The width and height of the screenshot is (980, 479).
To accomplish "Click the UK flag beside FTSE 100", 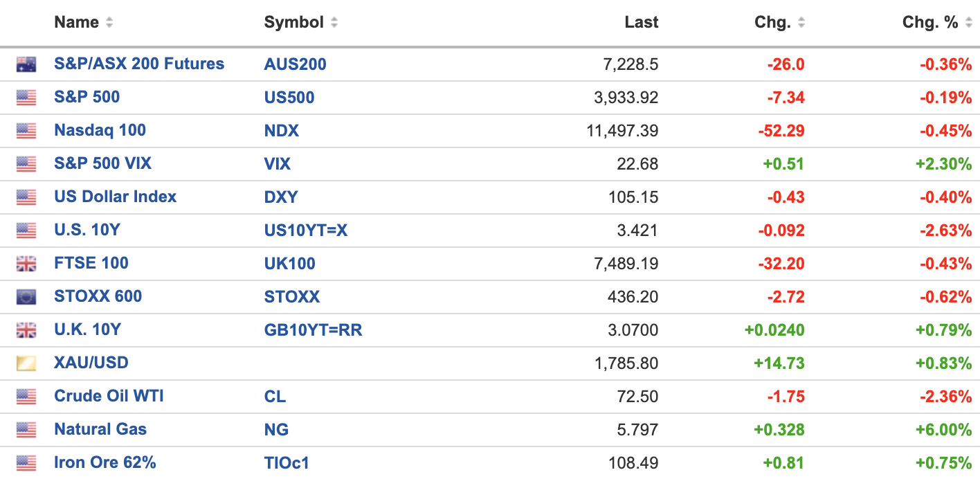I will point(26,264).
